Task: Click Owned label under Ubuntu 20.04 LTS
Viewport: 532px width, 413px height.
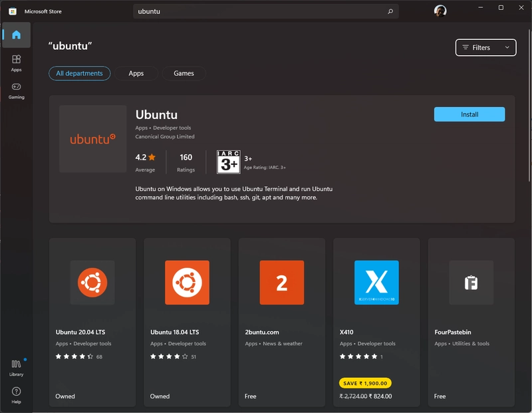Action: (x=65, y=396)
